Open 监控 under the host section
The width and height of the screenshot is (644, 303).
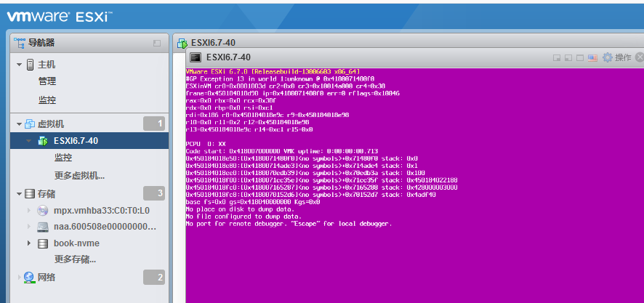tap(47, 100)
